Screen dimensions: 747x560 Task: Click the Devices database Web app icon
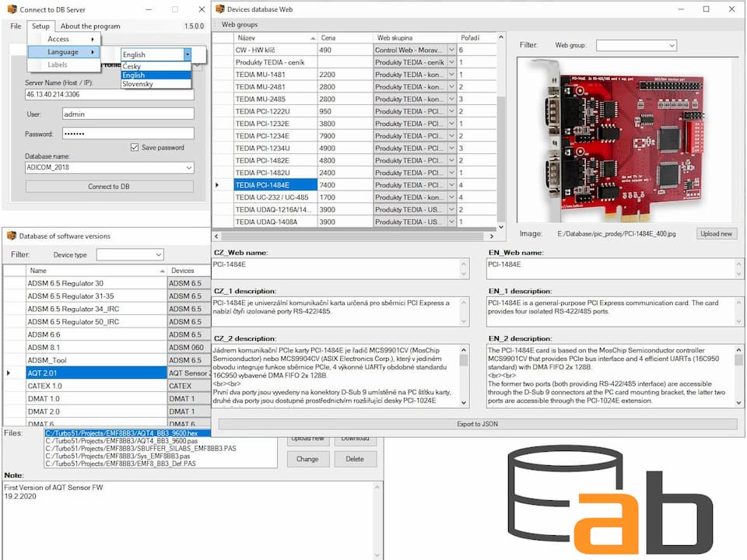[219, 9]
